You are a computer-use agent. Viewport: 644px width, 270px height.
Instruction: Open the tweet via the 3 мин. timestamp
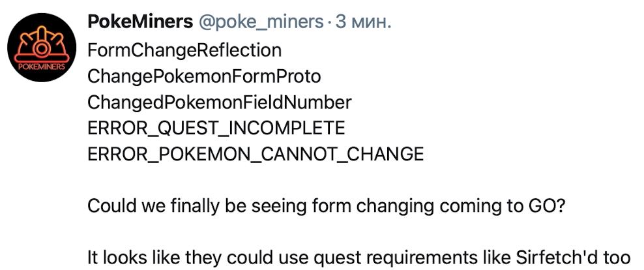click(363, 23)
